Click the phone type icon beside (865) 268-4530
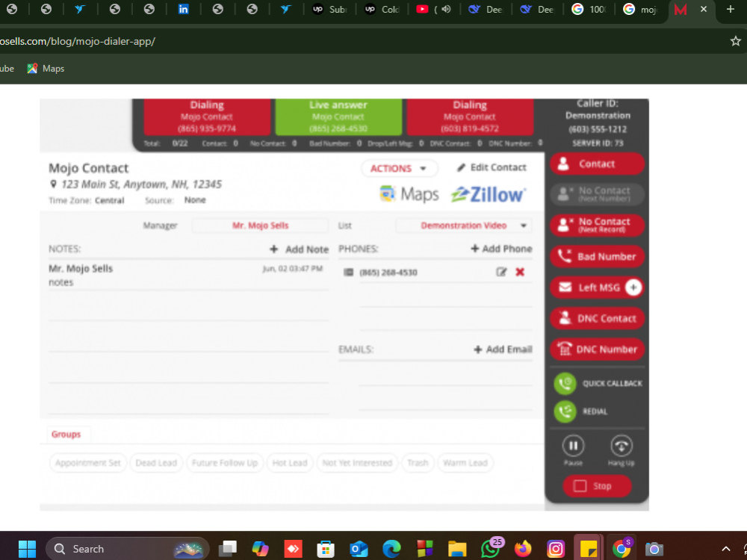 click(349, 272)
